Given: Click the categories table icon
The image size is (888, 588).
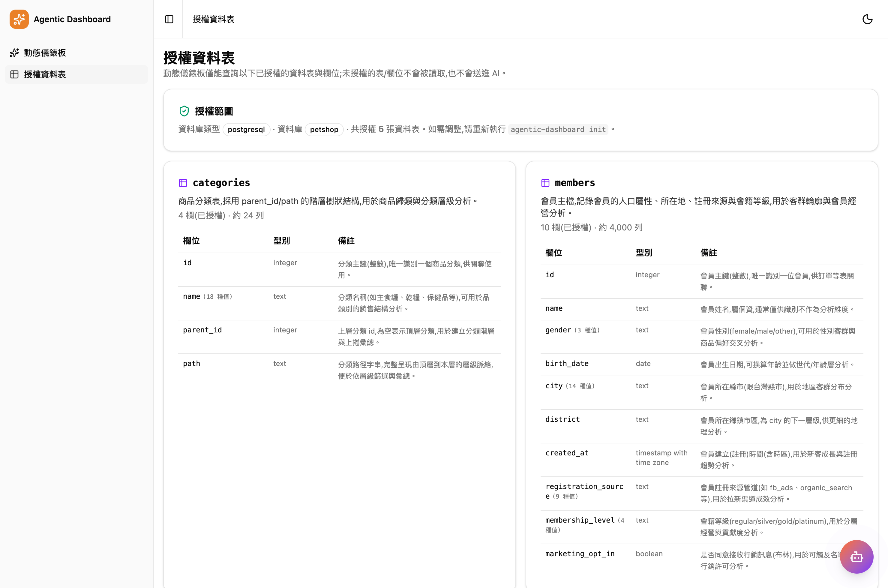Looking at the screenshot, I should (x=183, y=183).
